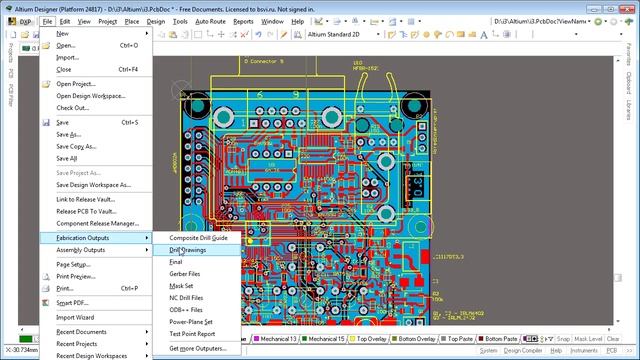640x360 pixels.
Task: Click the green Home icon
Action: 629,21
